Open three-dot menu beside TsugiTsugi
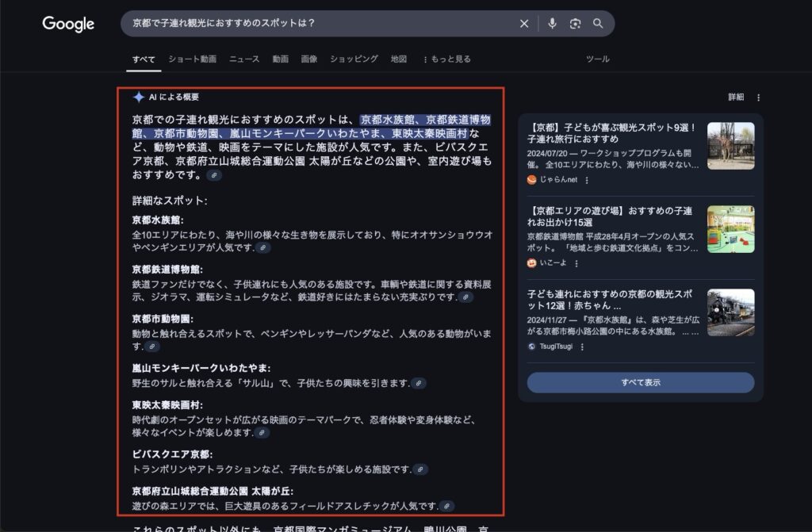Viewport: 812px width, 532px height. coord(582,346)
